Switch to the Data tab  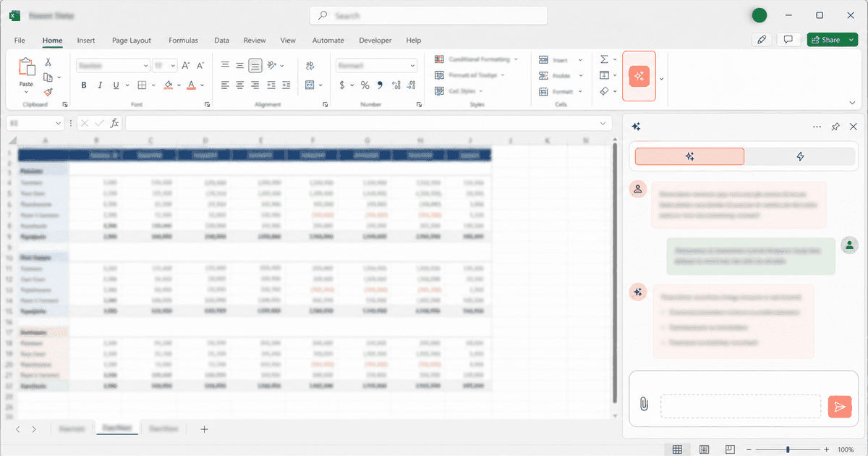(221, 41)
